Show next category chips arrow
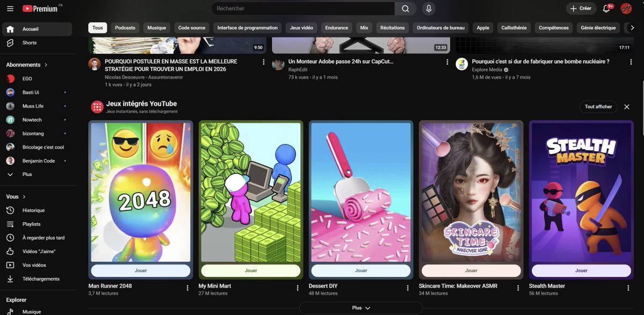Image resolution: width=644 pixels, height=315 pixels. coord(631,28)
